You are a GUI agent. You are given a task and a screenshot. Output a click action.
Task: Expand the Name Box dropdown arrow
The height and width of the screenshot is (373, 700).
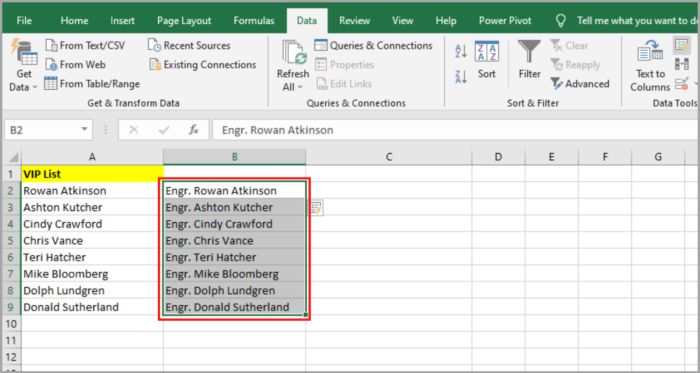84,130
